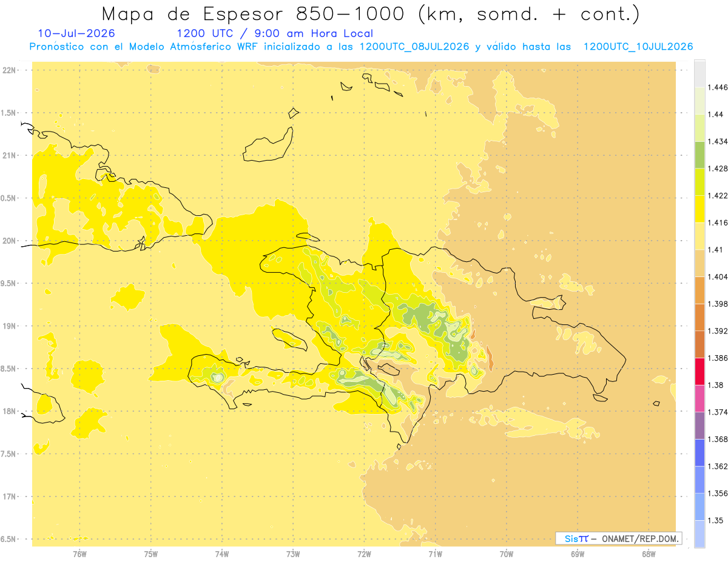
Task: Click the legend value 1.374
Action: (x=718, y=412)
